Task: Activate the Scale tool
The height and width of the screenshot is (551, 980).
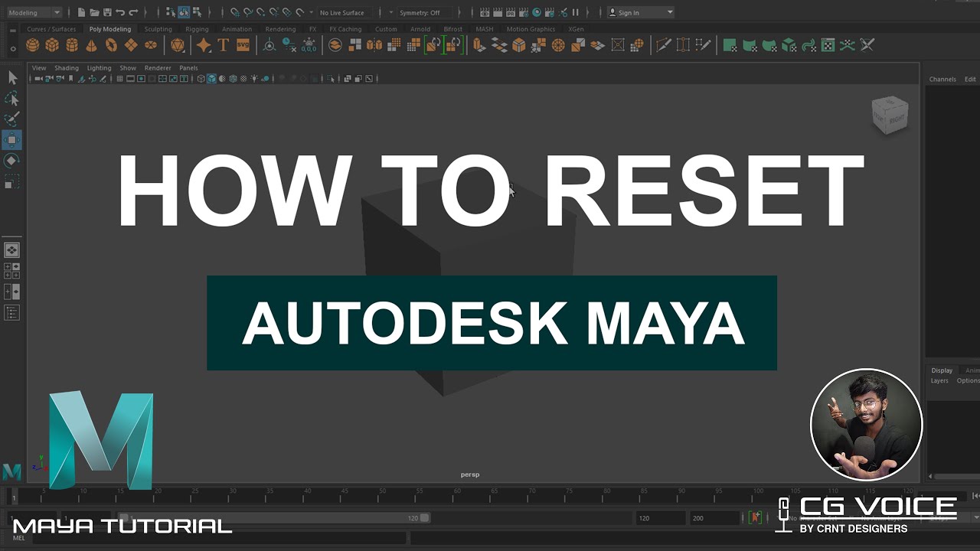Action: pyautogui.click(x=12, y=181)
